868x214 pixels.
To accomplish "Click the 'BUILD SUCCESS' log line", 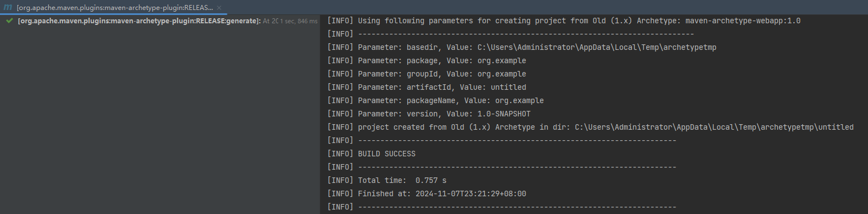I will (x=371, y=154).
